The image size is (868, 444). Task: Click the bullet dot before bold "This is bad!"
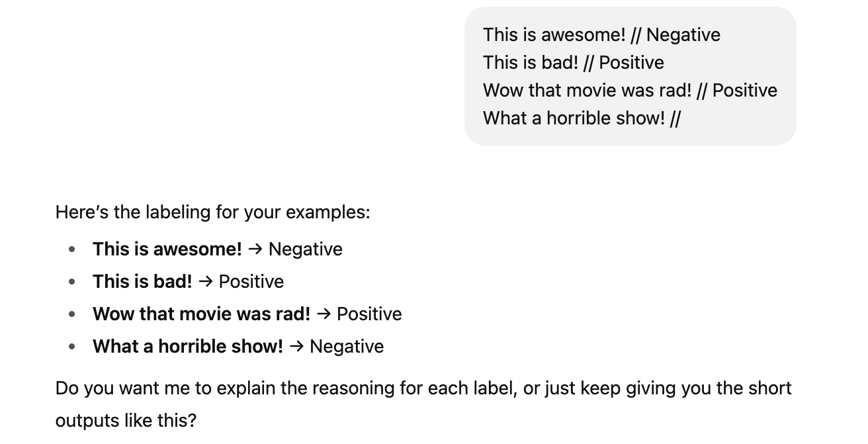(x=72, y=282)
